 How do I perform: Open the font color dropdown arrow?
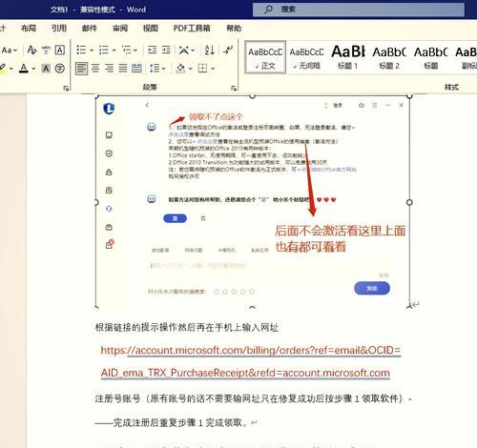33,69
